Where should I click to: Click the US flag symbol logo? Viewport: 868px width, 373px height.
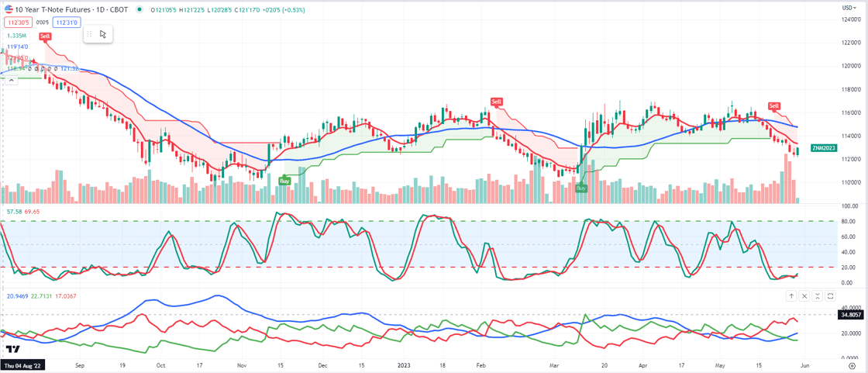(x=7, y=11)
